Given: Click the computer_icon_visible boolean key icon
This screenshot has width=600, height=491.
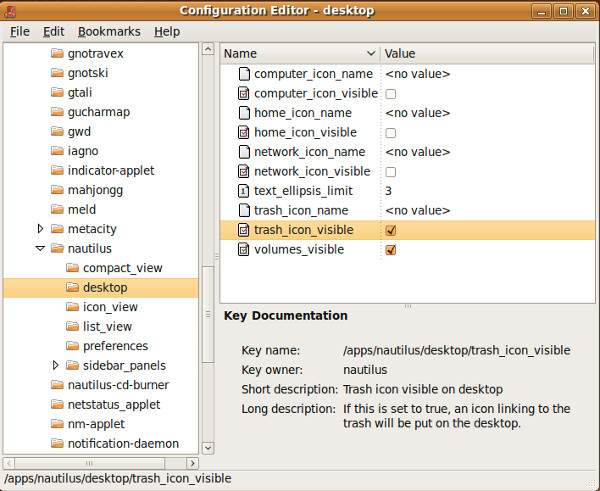Looking at the screenshot, I should [243, 93].
